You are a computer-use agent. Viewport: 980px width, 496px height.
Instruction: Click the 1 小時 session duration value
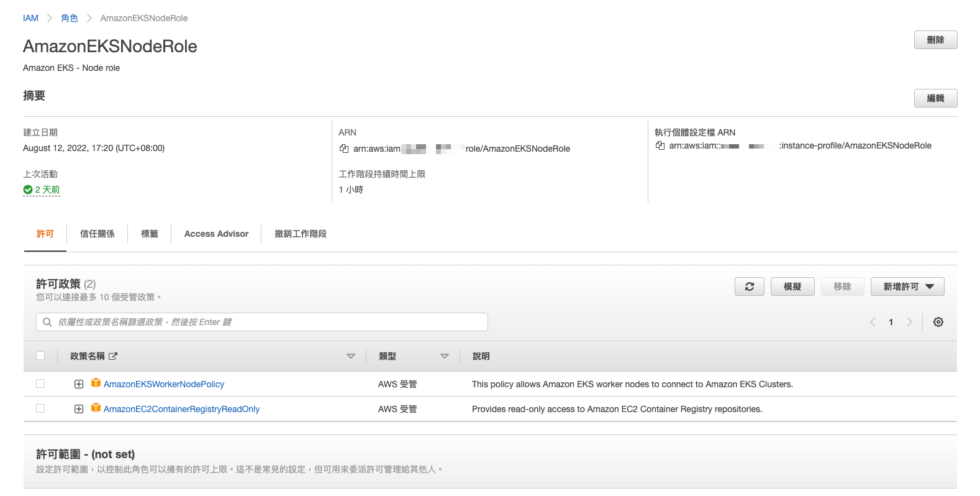(x=351, y=190)
